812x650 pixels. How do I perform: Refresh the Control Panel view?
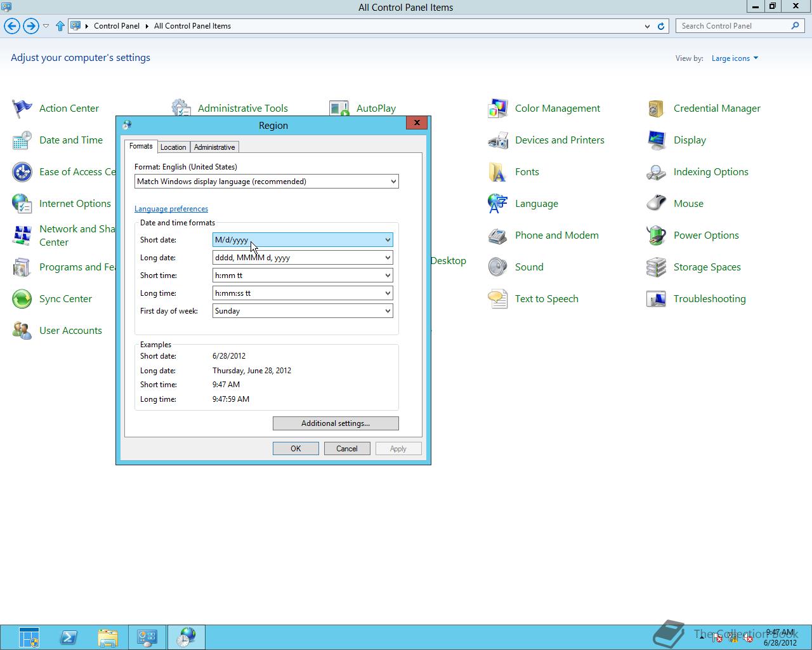tap(661, 26)
